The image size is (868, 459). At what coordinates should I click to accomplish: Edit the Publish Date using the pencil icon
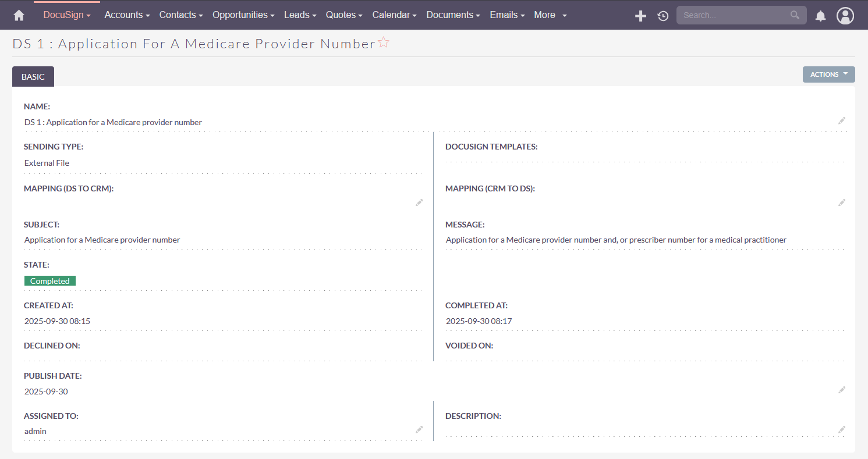(x=842, y=390)
